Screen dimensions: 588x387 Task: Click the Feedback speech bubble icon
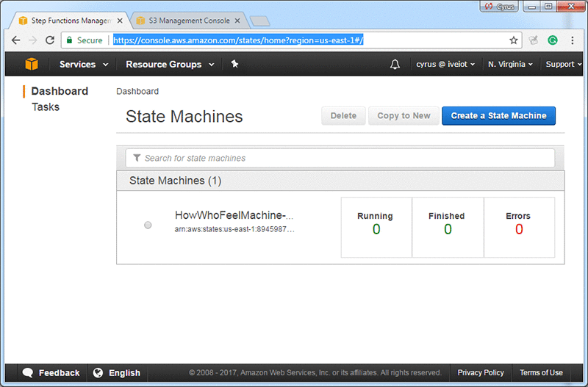[x=28, y=373]
